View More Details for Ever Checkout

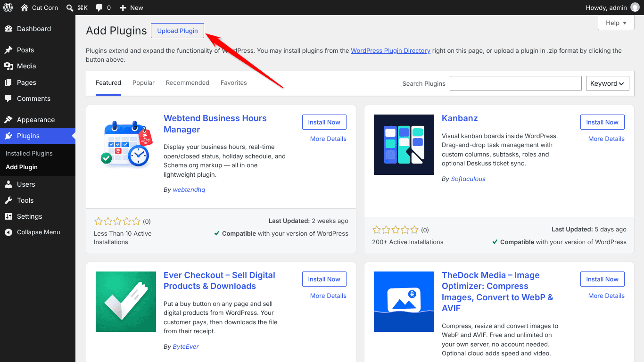coord(328,296)
